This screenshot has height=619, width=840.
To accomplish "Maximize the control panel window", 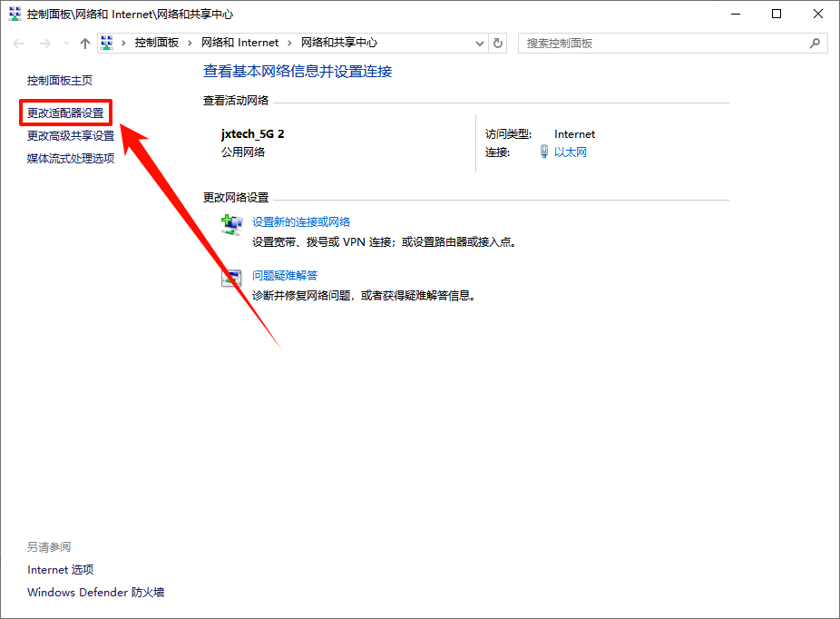I will point(777,14).
